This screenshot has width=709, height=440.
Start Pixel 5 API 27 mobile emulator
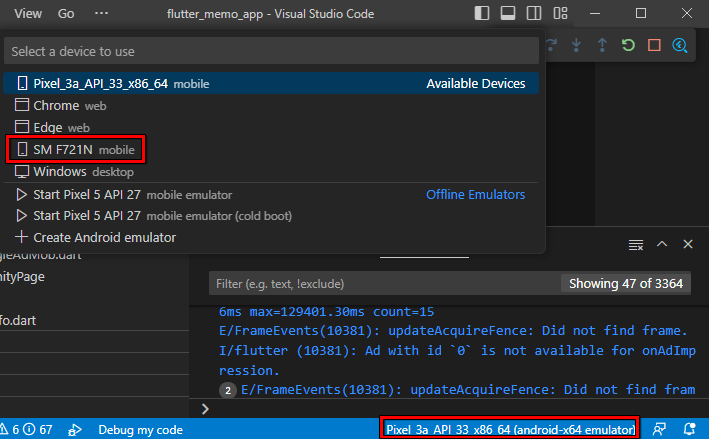(x=271, y=195)
